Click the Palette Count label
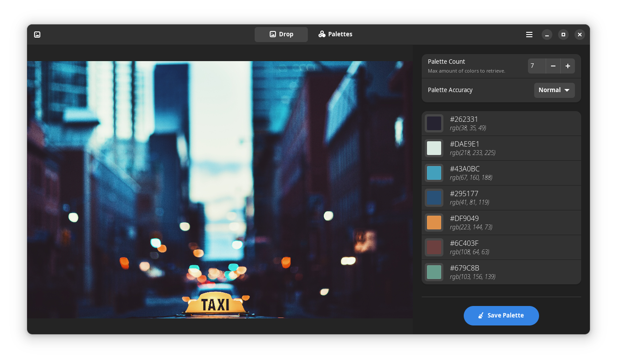Image resolution: width=617 pixels, height=364 pixels. click(446, 62)
